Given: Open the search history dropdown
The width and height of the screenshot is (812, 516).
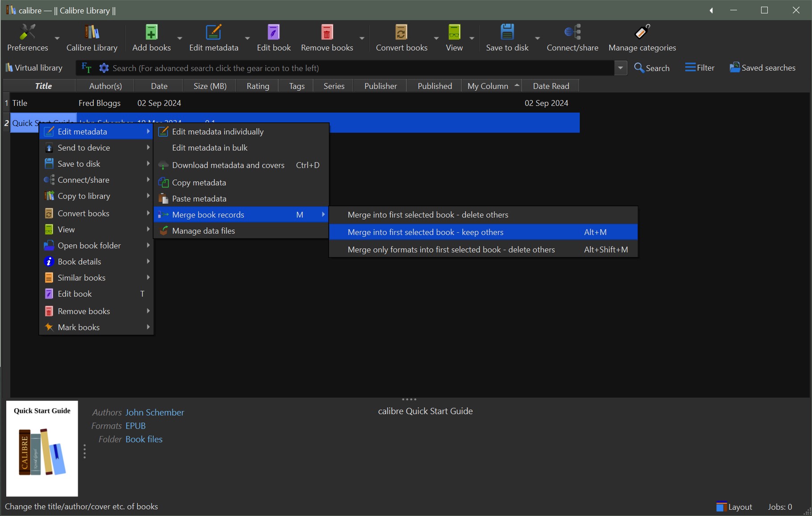Looking at the screenshot, I should pos(620,68).
